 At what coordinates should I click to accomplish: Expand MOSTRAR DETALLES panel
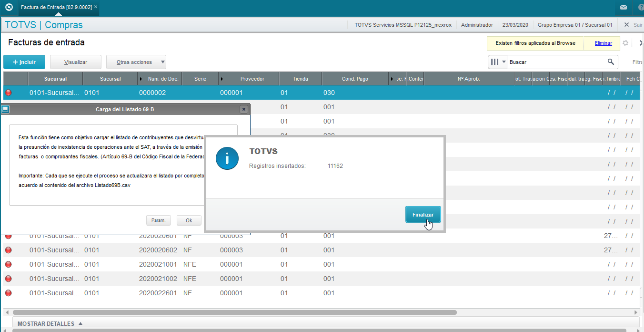[50, 323]
